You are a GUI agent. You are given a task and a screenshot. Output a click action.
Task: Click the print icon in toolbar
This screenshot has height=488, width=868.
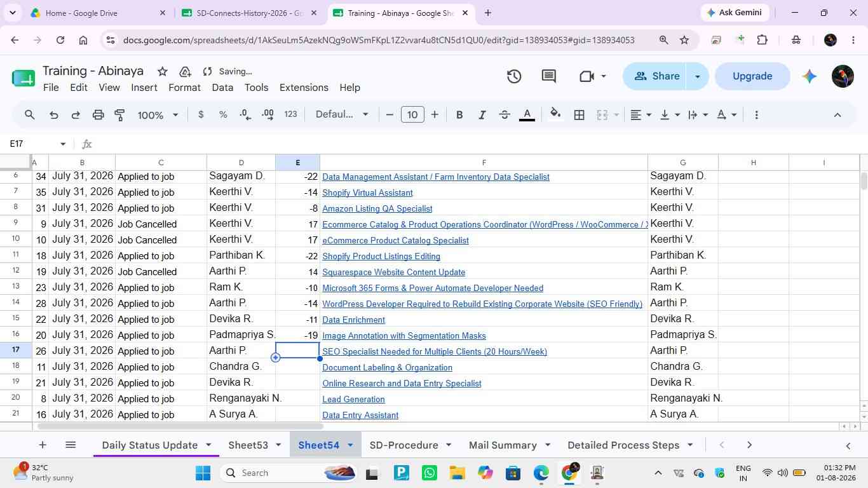click(x=98, y=115)
